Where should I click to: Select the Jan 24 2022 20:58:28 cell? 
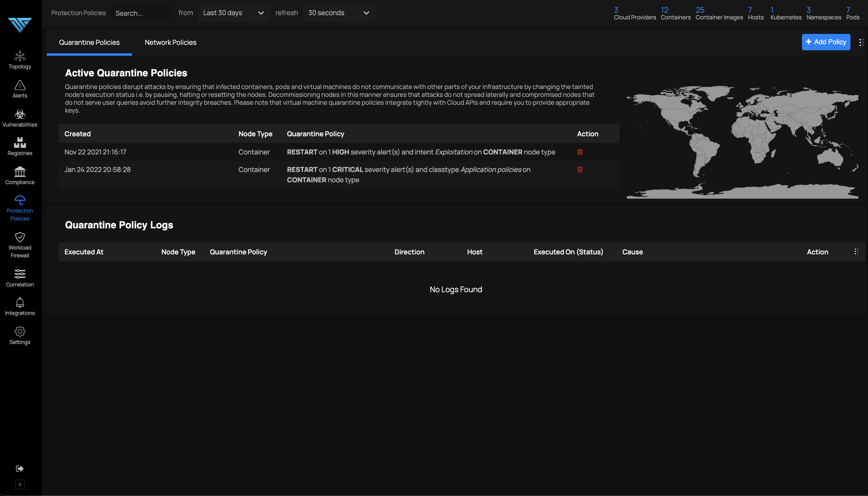[98, 169]
